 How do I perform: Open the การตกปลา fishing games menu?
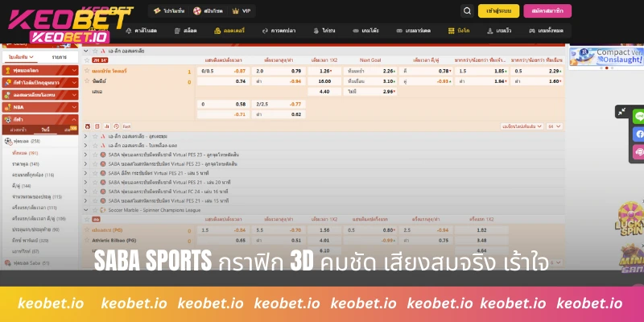click(279, 31)
